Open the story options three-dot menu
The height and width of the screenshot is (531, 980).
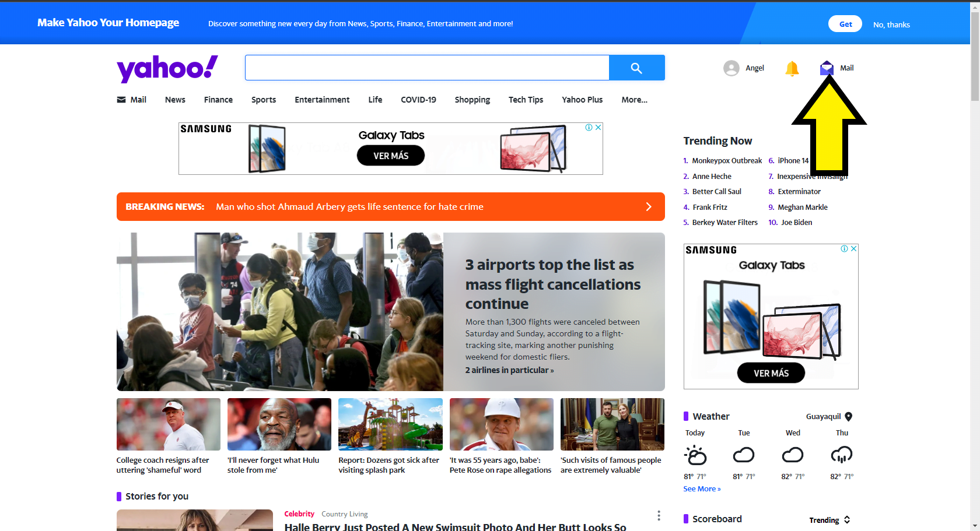tap(659, 515)
